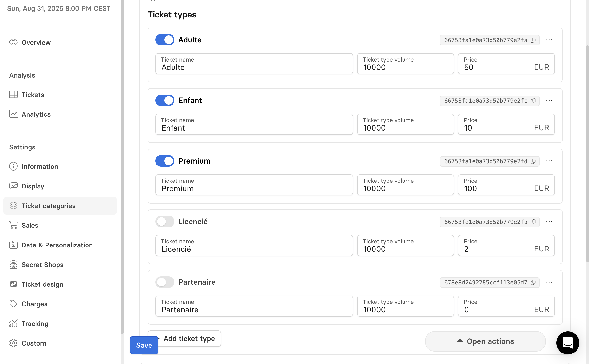Open the chat support bubble
The width and height of the screenshot is (589, 364).
567,343
